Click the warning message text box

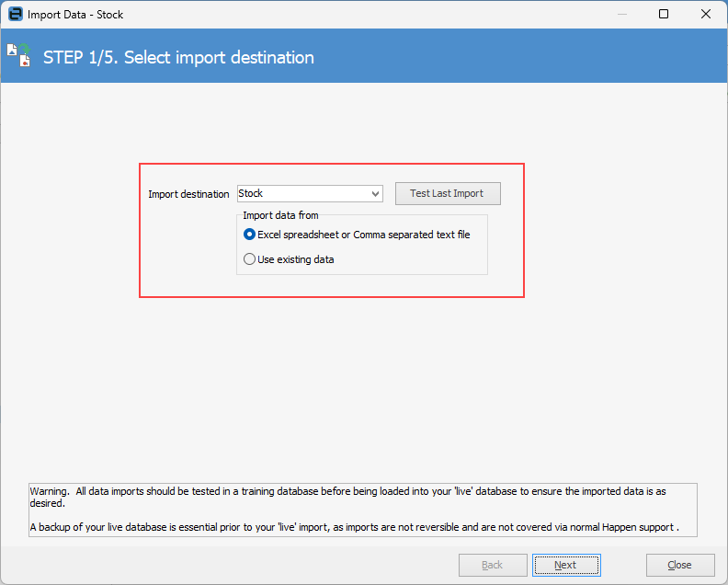pos(363,510)
